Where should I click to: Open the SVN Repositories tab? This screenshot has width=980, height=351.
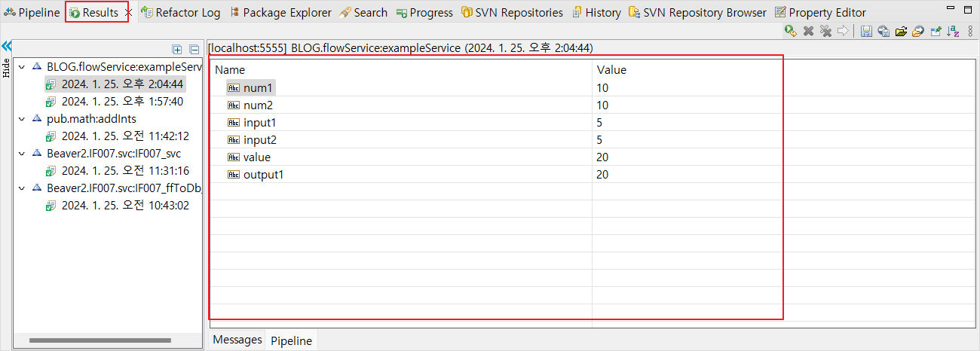(x=512, y=13)
